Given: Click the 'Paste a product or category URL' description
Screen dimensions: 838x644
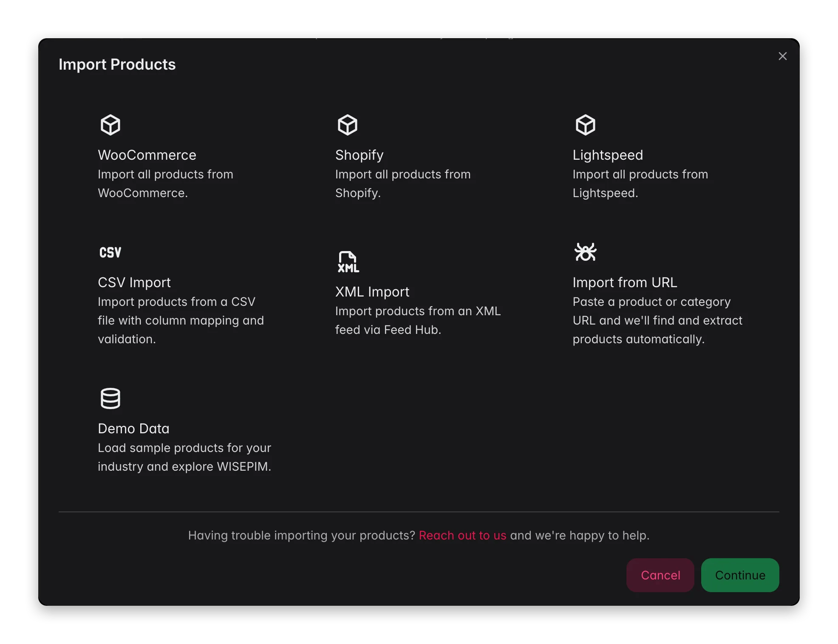Looking at the screenshot, I should pos(657,320).
